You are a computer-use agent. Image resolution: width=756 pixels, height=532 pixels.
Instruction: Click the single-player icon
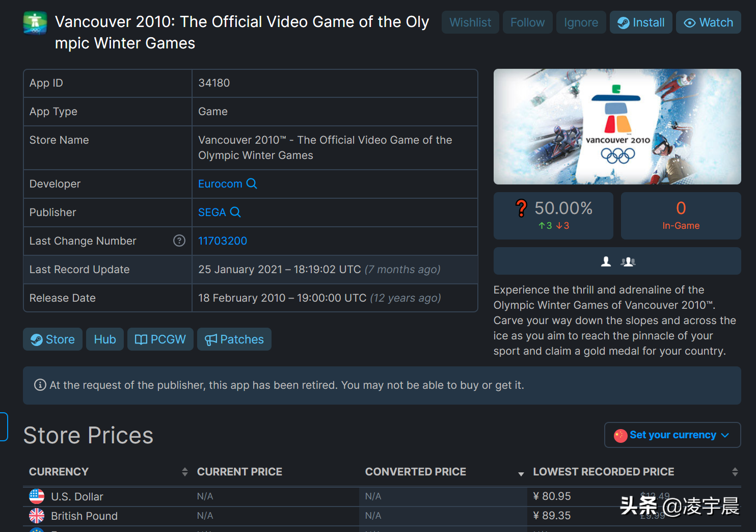[x=606, y=261]
